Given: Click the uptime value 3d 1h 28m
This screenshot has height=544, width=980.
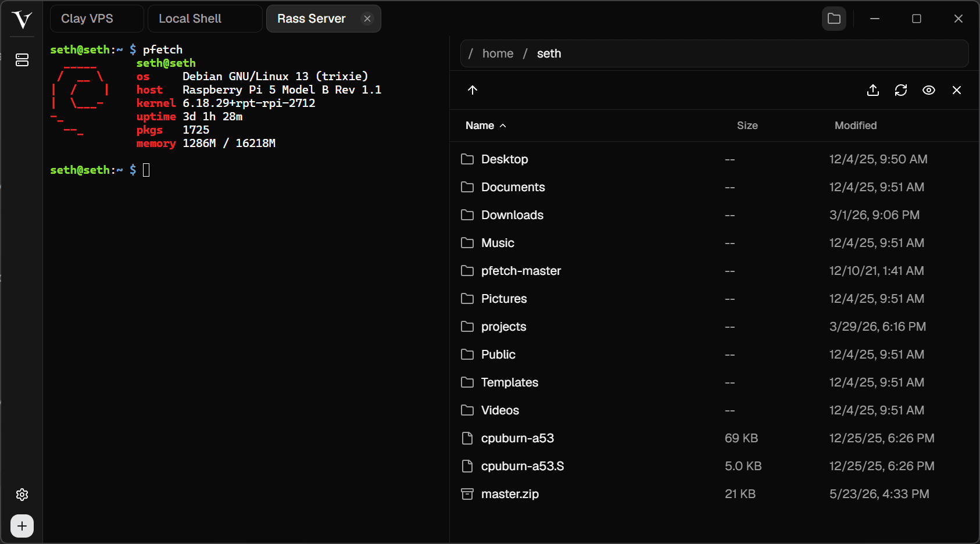Looking at the screenshot, I should [x=213, y=116].
